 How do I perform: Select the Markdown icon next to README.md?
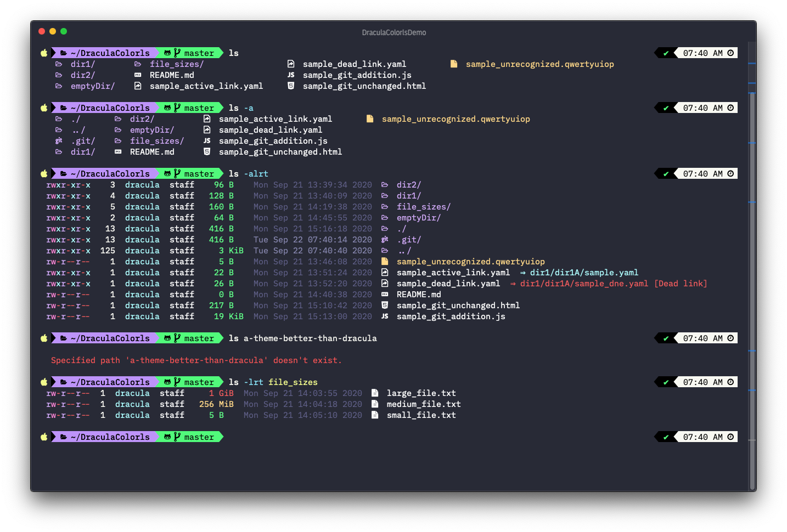point(138,75)
